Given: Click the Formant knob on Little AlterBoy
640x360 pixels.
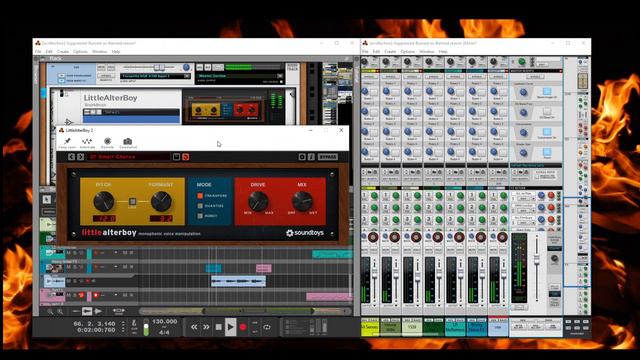Looking at the screenshot, I should click(161, 201).
